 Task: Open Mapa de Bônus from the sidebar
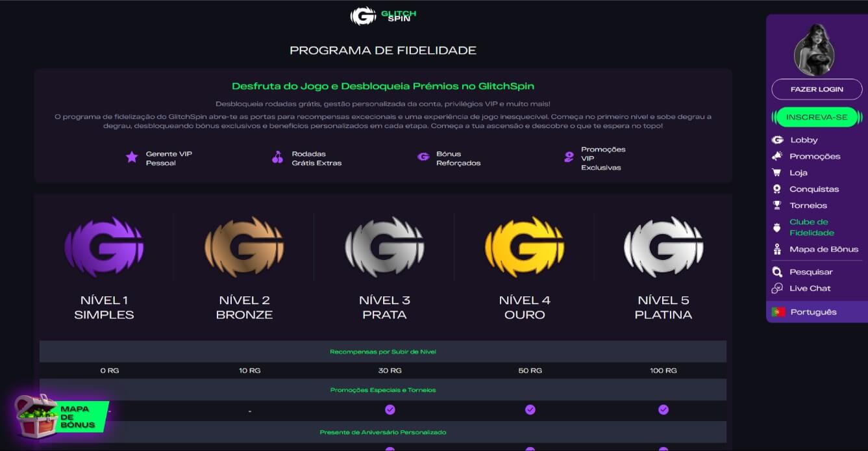tap(823, 249)
